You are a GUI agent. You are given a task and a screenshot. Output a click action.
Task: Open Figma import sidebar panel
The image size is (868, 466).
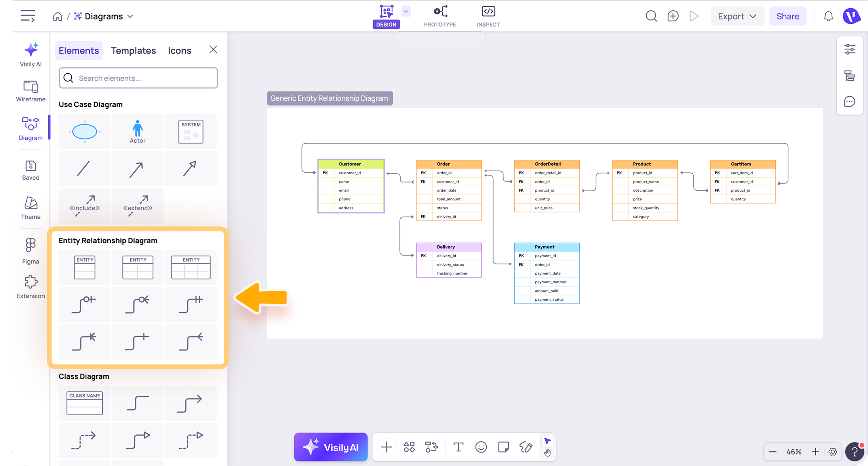click(x=30, y=251)
